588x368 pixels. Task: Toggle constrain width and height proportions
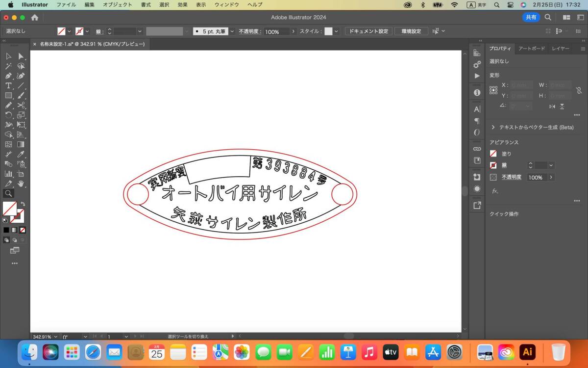point(579,90)
